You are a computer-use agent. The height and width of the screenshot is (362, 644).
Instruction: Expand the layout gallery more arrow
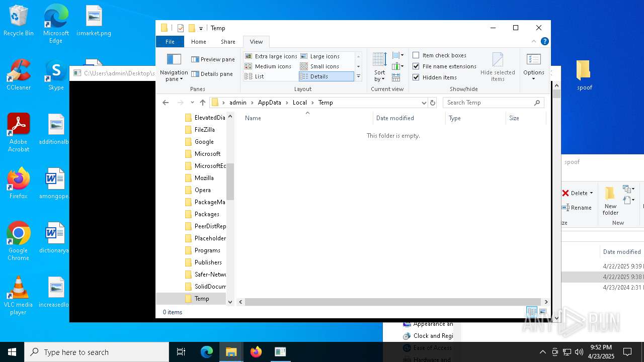point(358,76)
